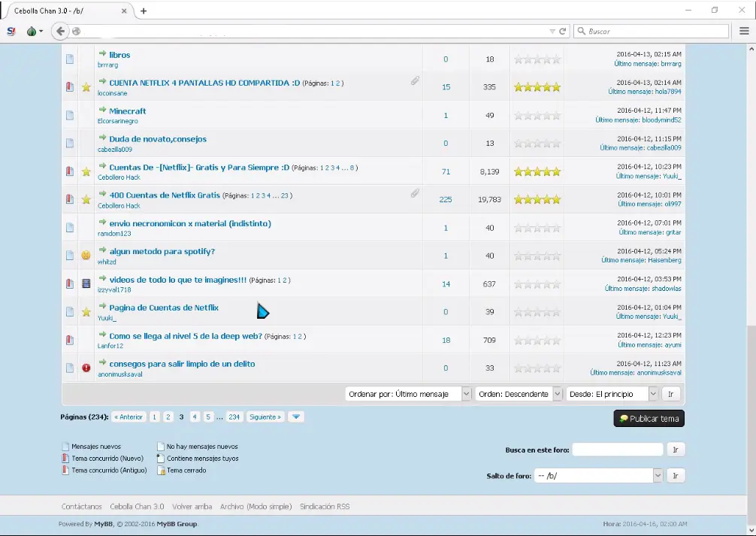The width and height of the screenshot is (756, 536).
Task: Click the Busca en este foro input field
Action: (618, 450)
